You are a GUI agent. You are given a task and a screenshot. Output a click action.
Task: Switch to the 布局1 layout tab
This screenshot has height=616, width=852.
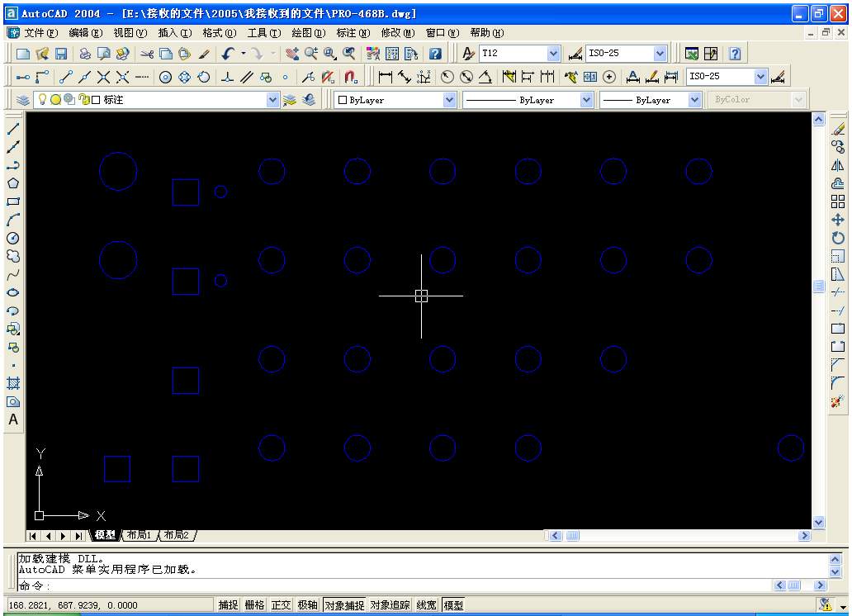[x=139, y=536]
